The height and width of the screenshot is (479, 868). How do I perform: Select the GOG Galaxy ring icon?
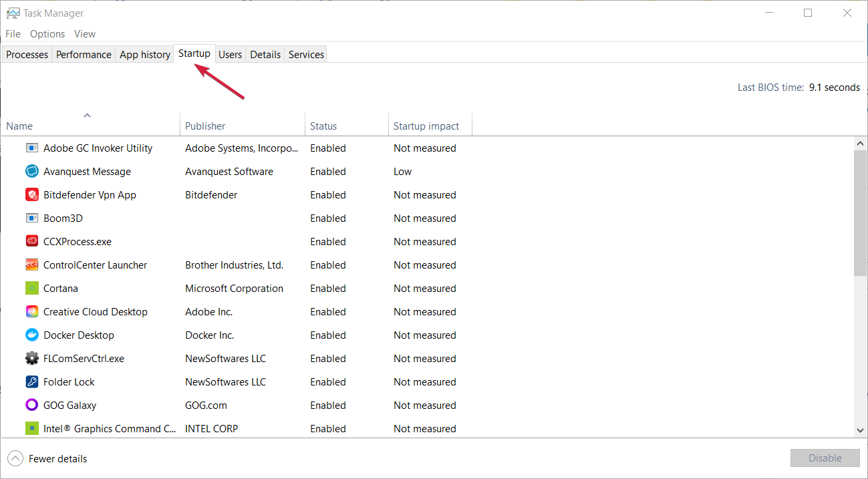click(32, 405)
